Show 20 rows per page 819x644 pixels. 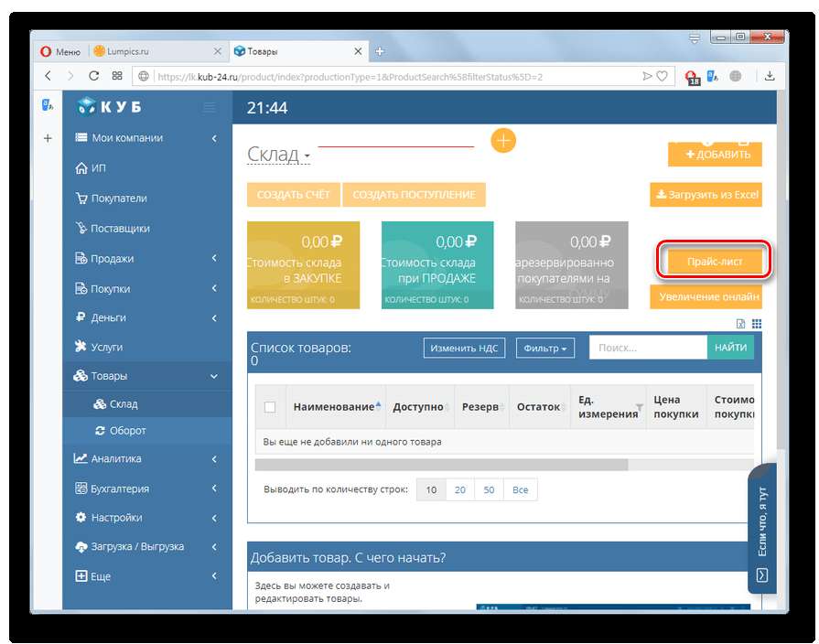(x=460, y=490)
